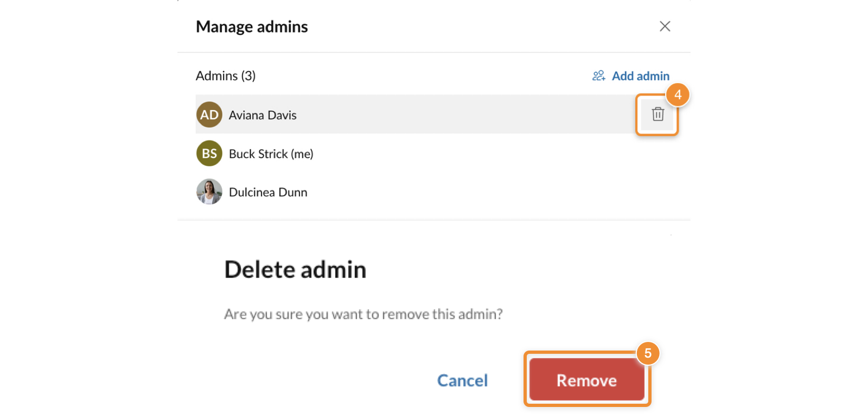Select the Aviana Davis name
Screen dimensions: 868x420
click(x=263, y=115)
